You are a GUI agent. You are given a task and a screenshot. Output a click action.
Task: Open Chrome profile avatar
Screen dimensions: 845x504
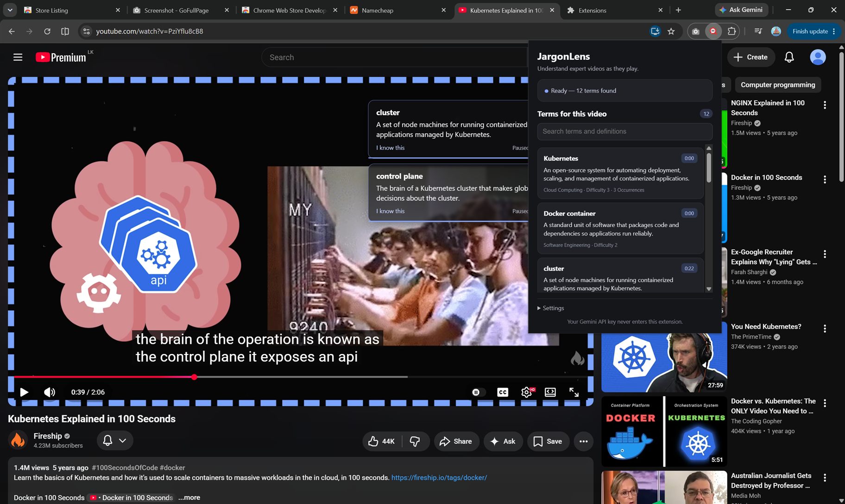pos(776,31)
